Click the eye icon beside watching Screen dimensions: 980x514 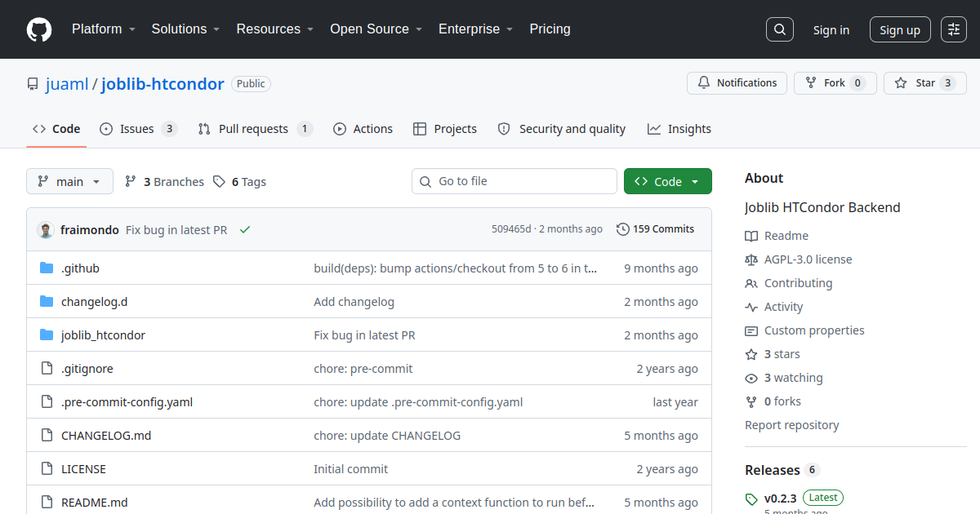751,378
